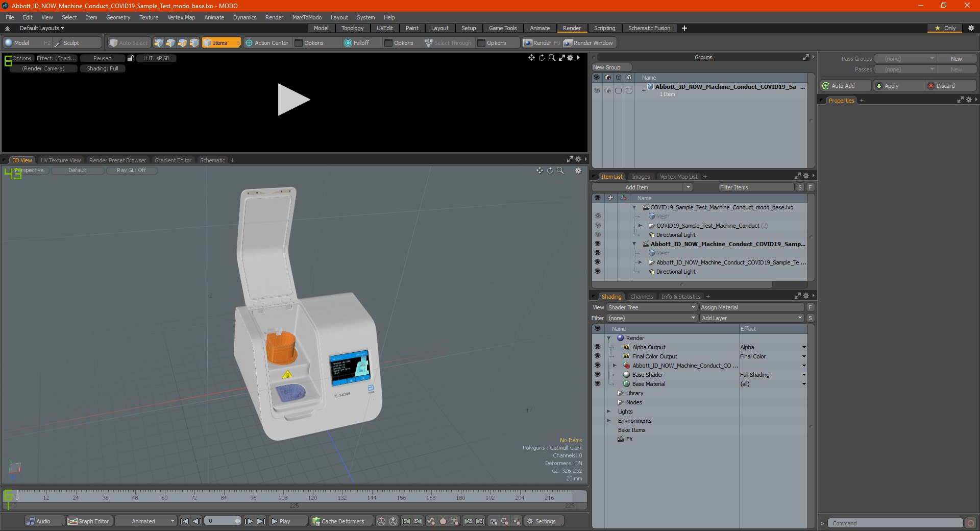
Task: Switch to the Channels tab
Action: (x=641, y=297)
